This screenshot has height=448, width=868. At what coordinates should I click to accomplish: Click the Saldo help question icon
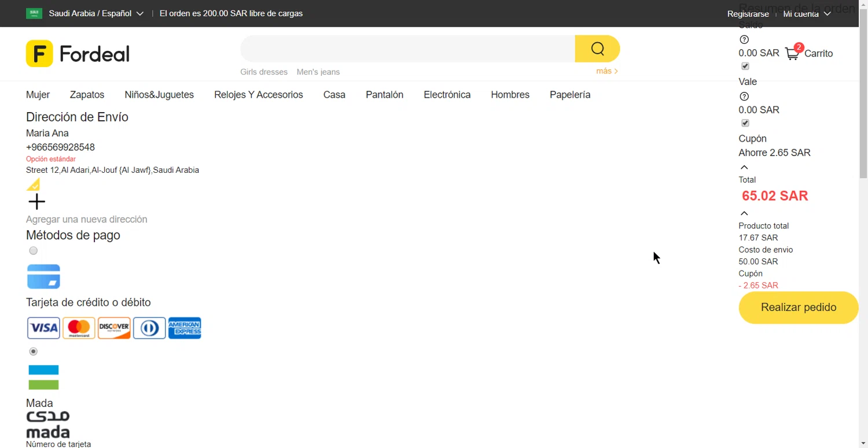click(744, 40)
